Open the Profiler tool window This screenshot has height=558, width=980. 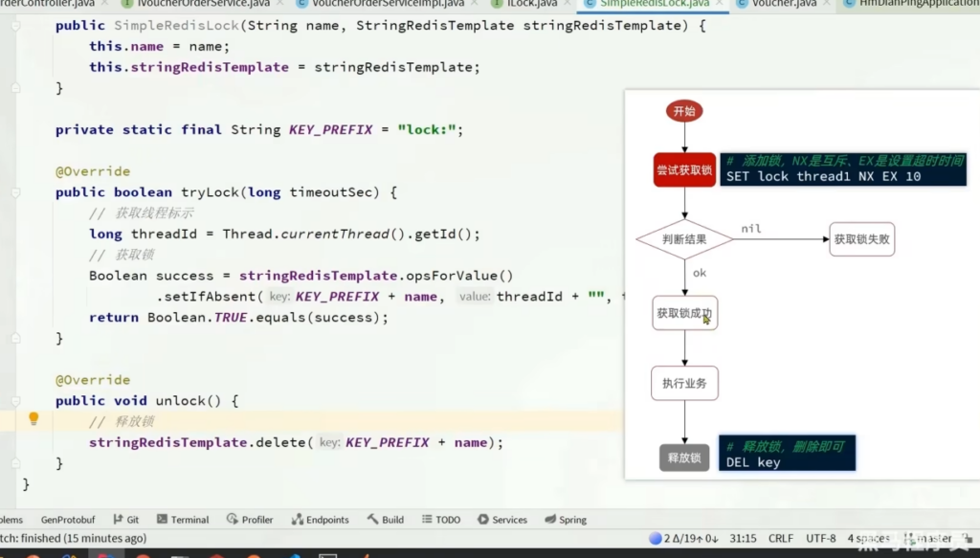pos(250,520)
